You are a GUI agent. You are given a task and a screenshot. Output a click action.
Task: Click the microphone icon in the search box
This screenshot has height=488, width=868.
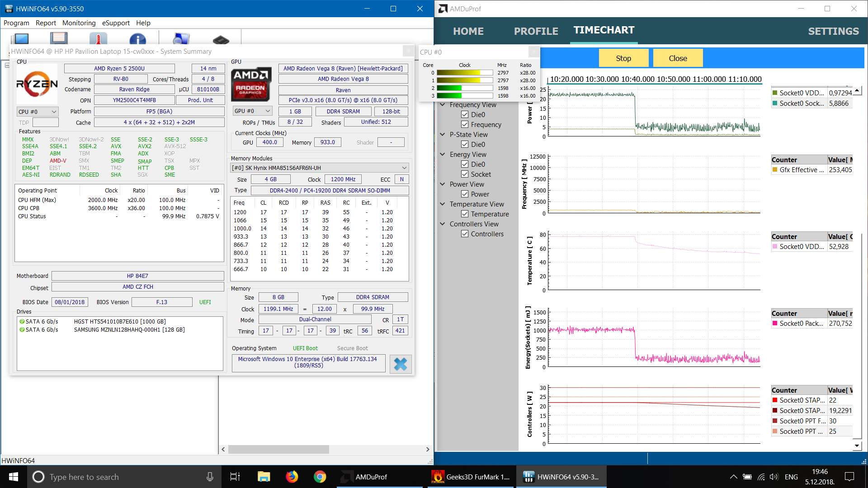(x=210, y=477)
